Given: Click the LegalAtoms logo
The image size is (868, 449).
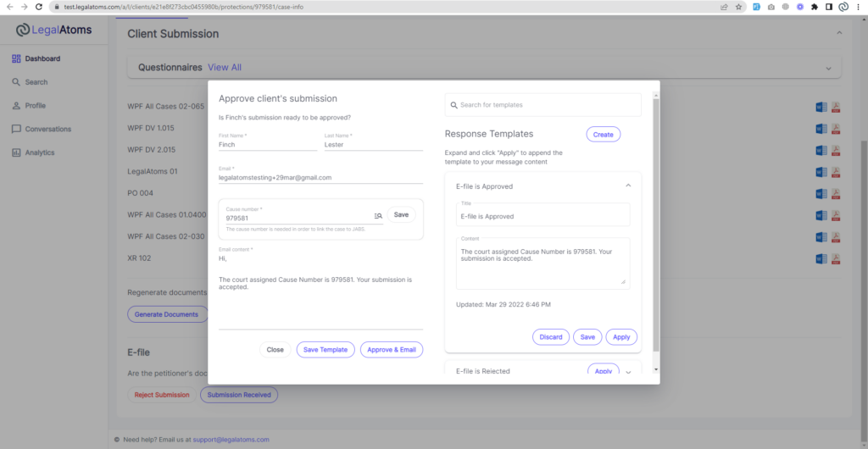Looking at the screenshot, I should click(x=53, y=30).
